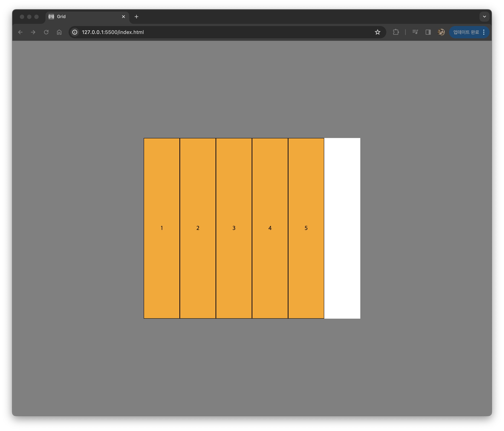Open Chrome three-dot menu
This screenshot has height=431, width=504.
484,32
